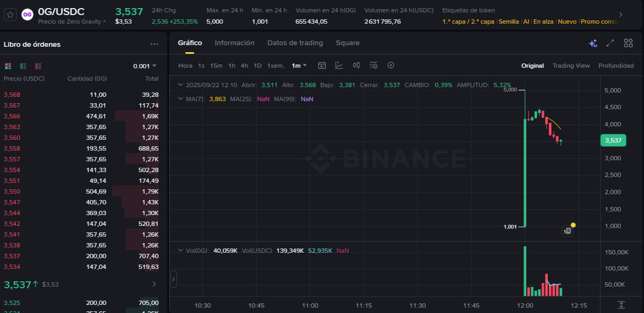Click the Promo token tag
Screen dimensions: 644x313
click(599, 22)
